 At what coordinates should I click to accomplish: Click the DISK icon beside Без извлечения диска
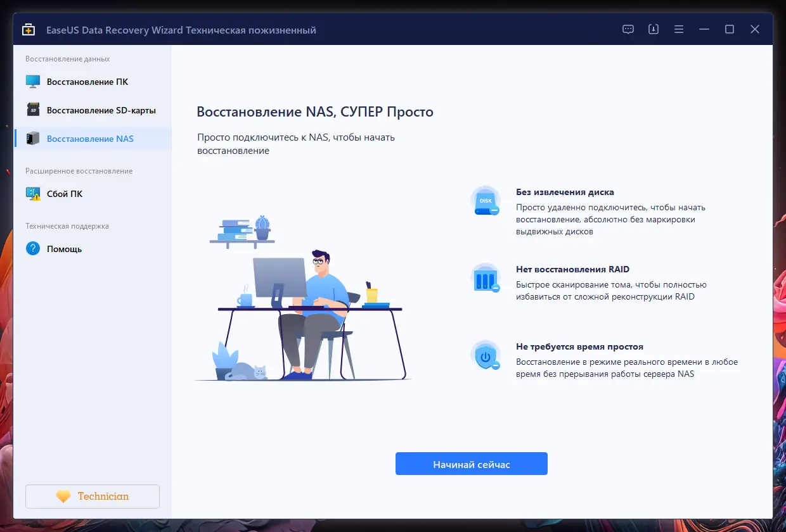(x=486, y=201)
